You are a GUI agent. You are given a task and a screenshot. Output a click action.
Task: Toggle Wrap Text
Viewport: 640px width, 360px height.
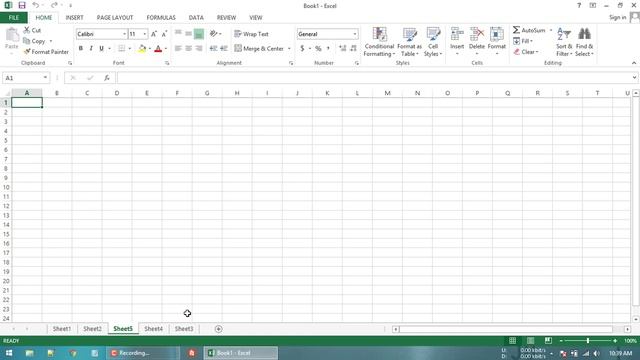click(x=251, y=34)
